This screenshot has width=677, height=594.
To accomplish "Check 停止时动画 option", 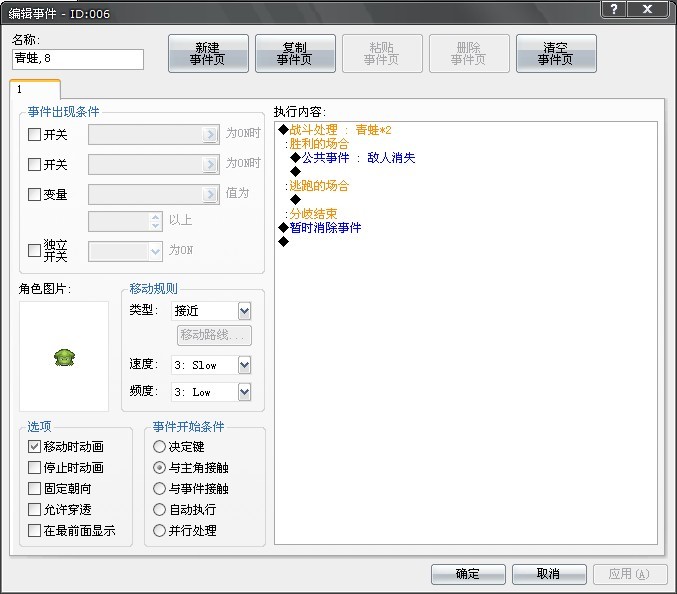I will pyautogui.click(x=34, y=468).
